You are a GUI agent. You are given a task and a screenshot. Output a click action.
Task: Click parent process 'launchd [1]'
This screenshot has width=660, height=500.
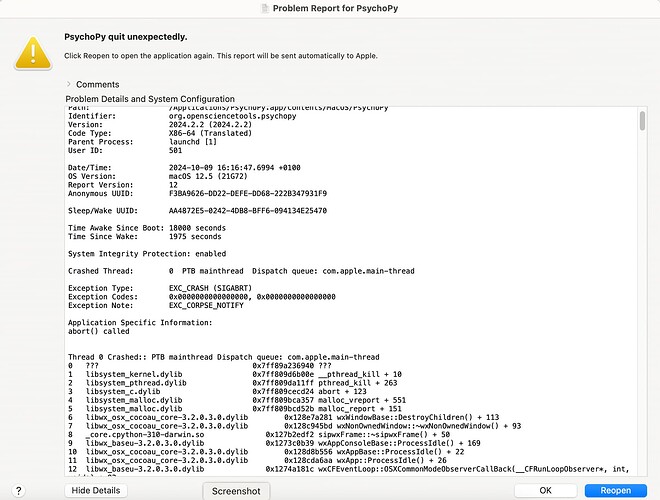coord(193,142)
